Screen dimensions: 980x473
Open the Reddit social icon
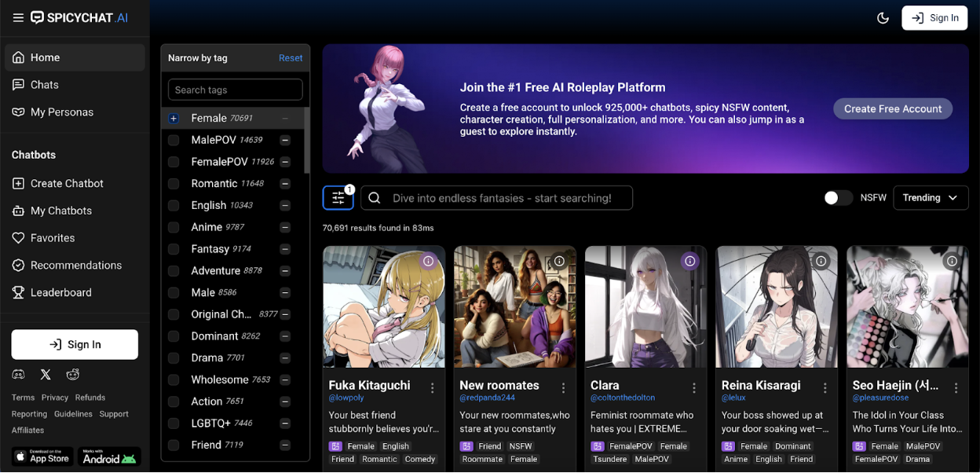(x=73, y=375)
